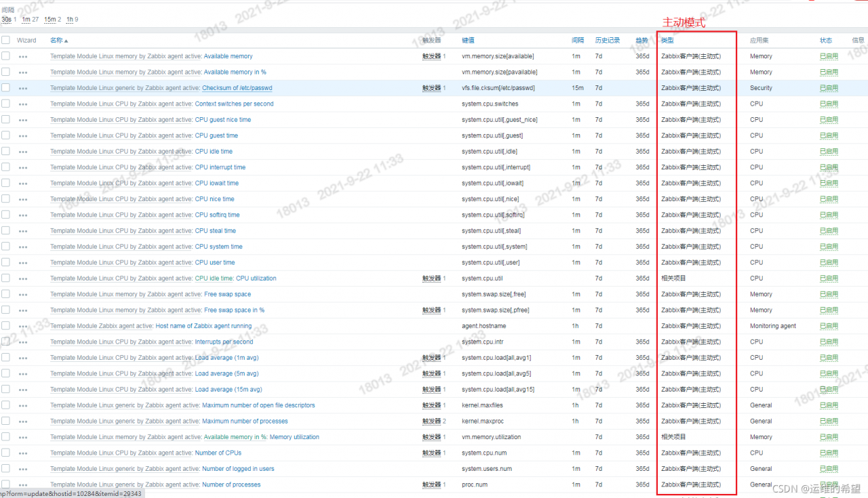Screen dimensions: 868x498
Task: Open wizard dots for Host name of Zabbix agent
Action: pos(23,327)
